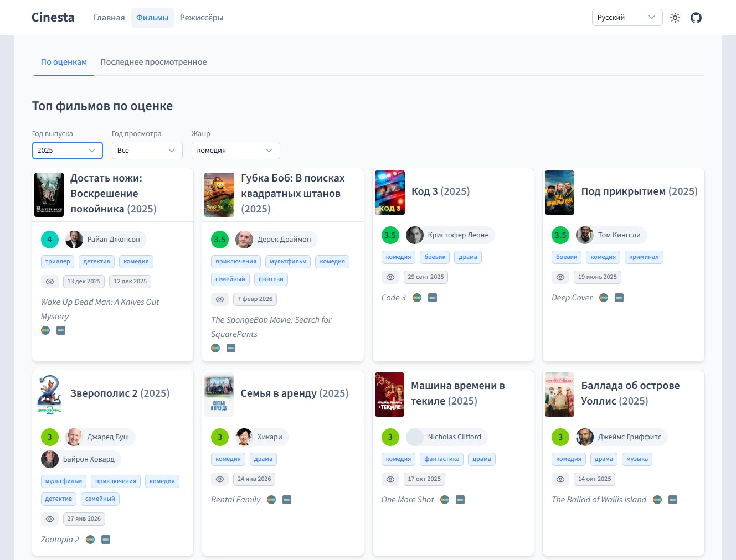736x560 pixels.
Task: Click Достать ножи movie poster thumbnail
Action: pos(49,195)
